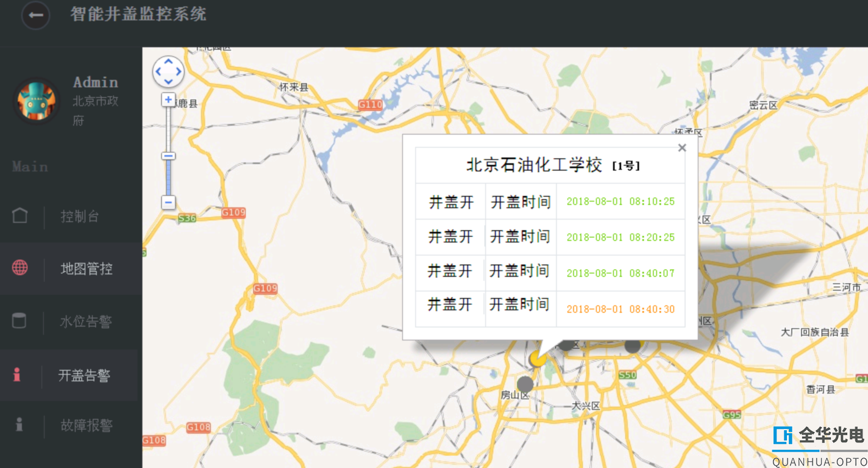Image resolution: width=868 pixels, height=468 pixels.
Task: Open the 控制台 menu item
Action: point(80,217)
